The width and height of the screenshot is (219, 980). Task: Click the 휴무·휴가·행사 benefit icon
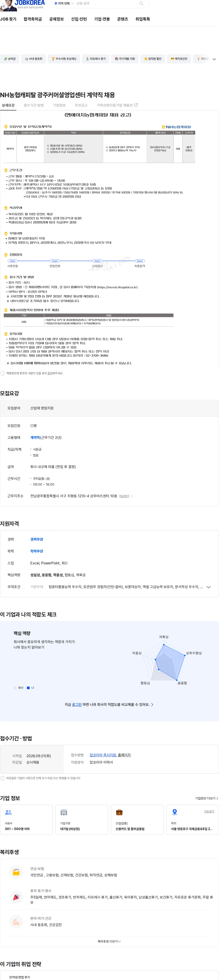[x=16, y=897]
